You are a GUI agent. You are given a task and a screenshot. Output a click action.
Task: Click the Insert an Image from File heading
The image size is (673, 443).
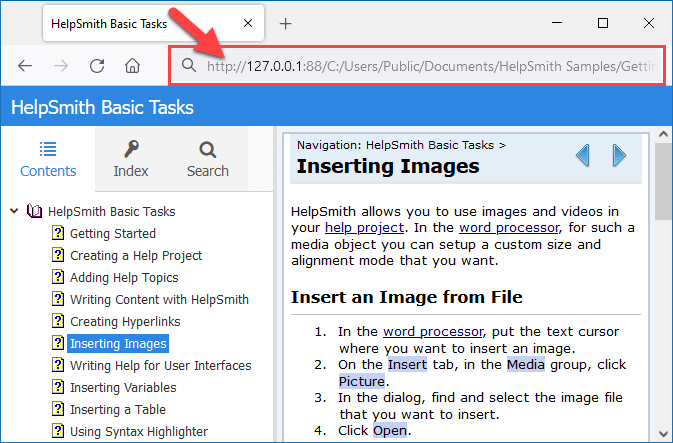tap(406, 297)
